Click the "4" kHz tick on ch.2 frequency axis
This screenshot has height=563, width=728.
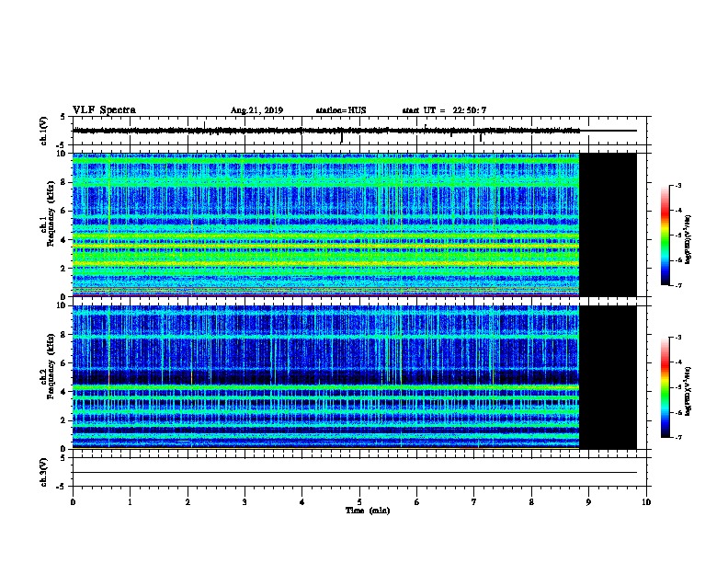click(64, 392)
